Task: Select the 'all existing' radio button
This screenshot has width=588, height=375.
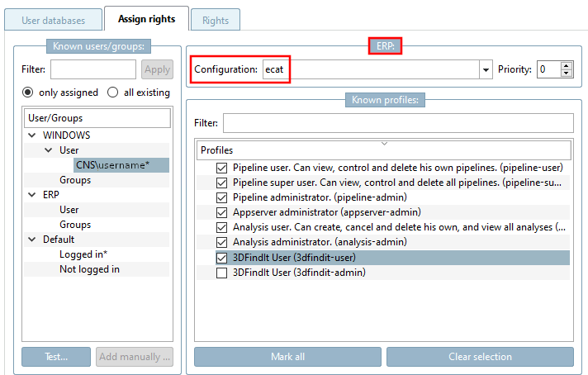Action: [x=113, y=93]
